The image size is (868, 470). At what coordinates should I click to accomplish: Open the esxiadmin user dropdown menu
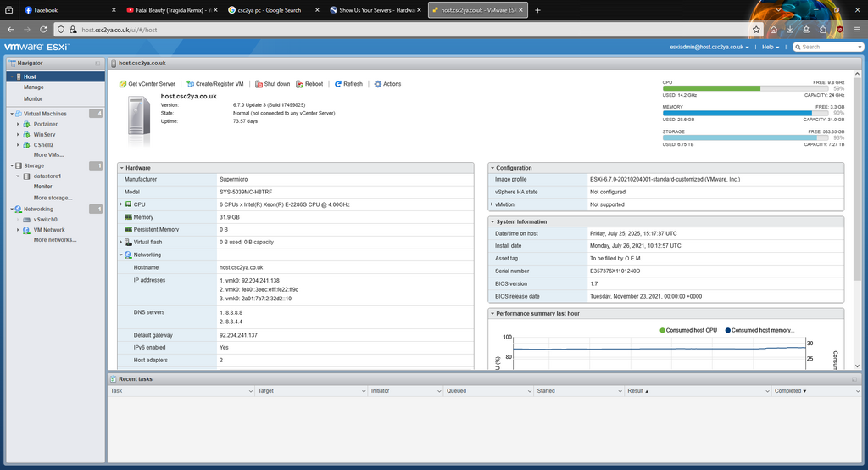pyautogui.click(x=709, y=48)
